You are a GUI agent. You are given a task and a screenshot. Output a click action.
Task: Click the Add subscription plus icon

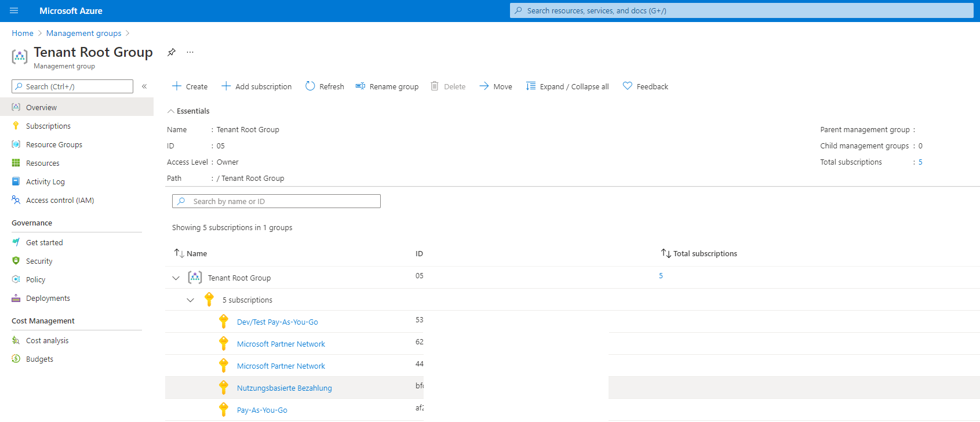[226, 86]
